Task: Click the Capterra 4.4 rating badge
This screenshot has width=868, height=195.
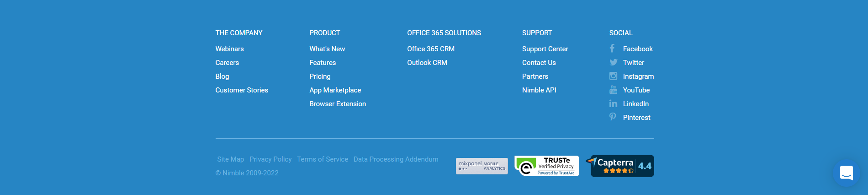Action: 621,166
